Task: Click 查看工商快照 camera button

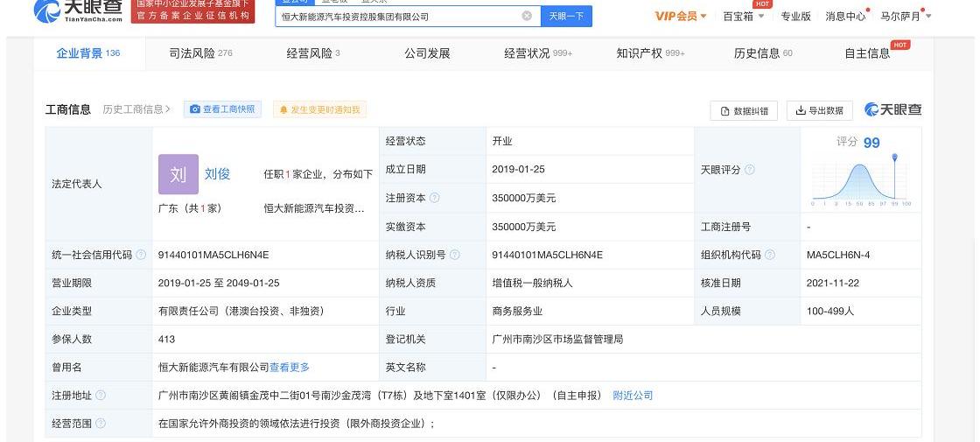Action: pos(222,109)
